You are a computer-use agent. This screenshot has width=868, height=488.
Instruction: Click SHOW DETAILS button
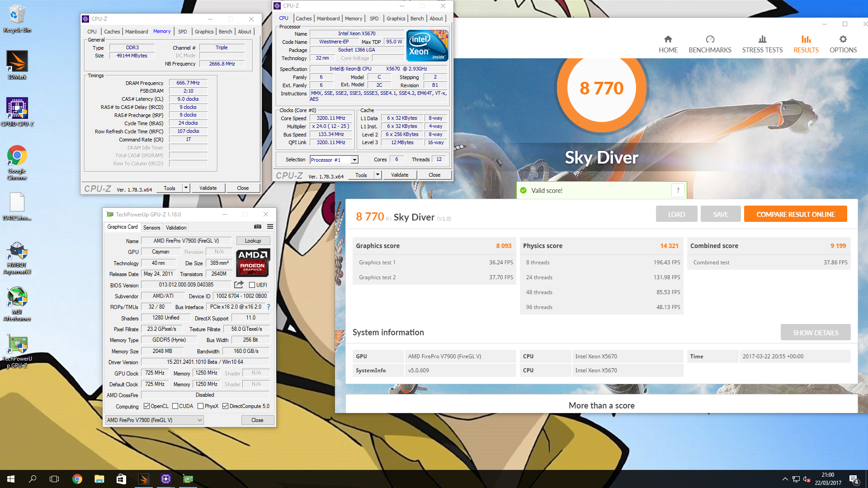(816, 333)
